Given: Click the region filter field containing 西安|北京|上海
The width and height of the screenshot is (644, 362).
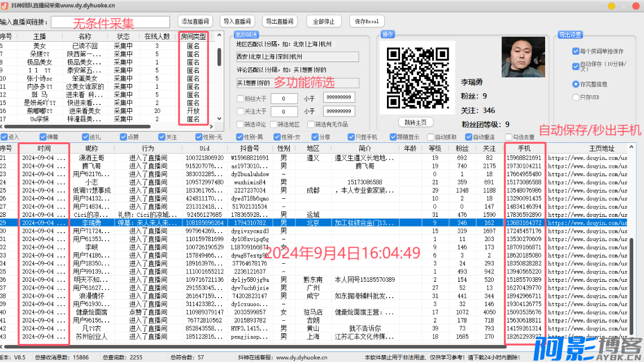Looking at the screenshot, I should (x=297, y=56).
